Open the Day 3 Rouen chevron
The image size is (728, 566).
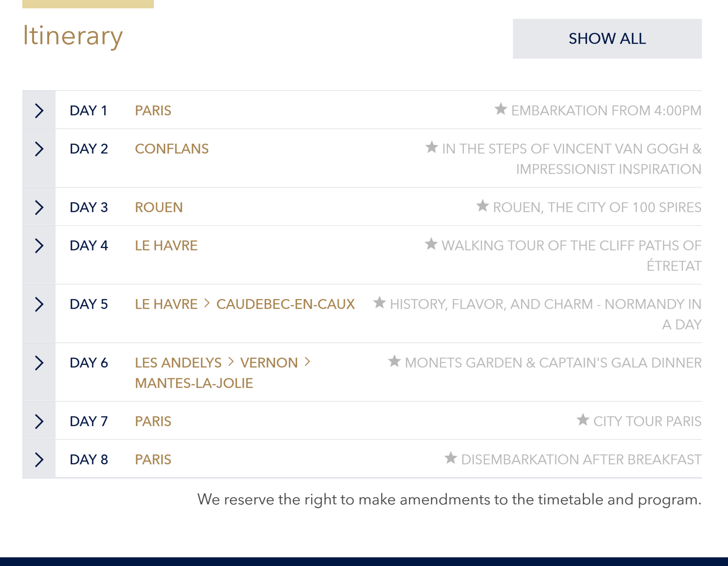39,208
